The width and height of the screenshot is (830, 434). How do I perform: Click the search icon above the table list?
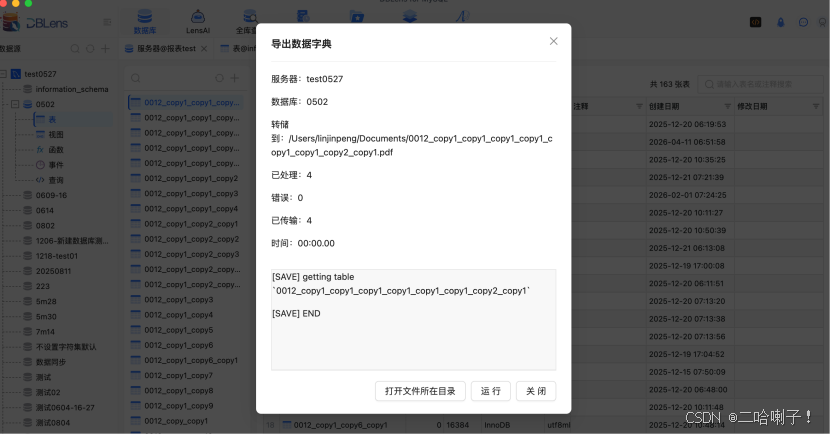[x=136, y=78]
